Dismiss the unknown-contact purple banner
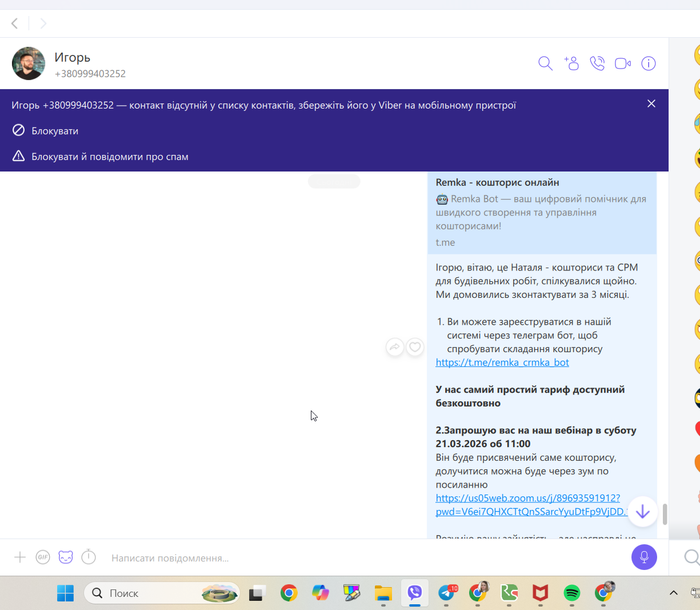This screenshot has height=610, width=700. click(x=651, y=103)
